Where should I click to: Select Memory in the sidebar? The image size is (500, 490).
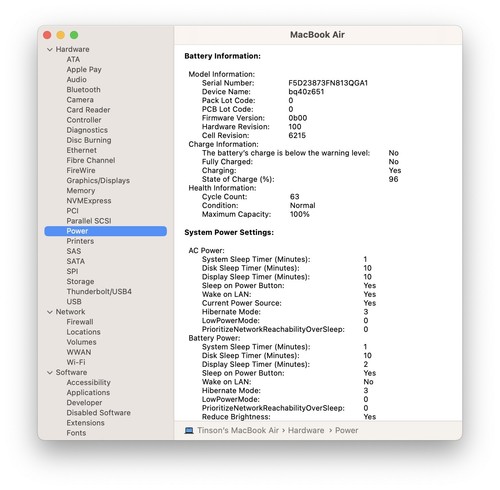[81, 191]
